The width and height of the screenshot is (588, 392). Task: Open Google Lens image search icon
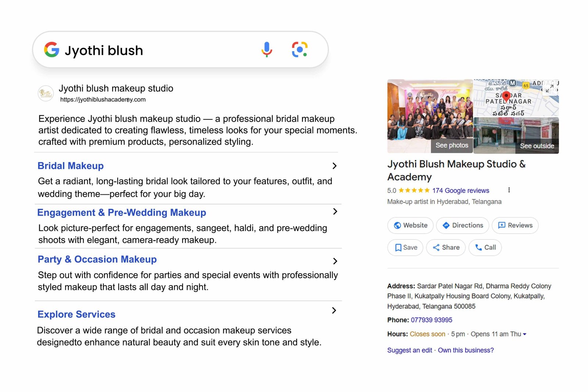click(300, 50)
